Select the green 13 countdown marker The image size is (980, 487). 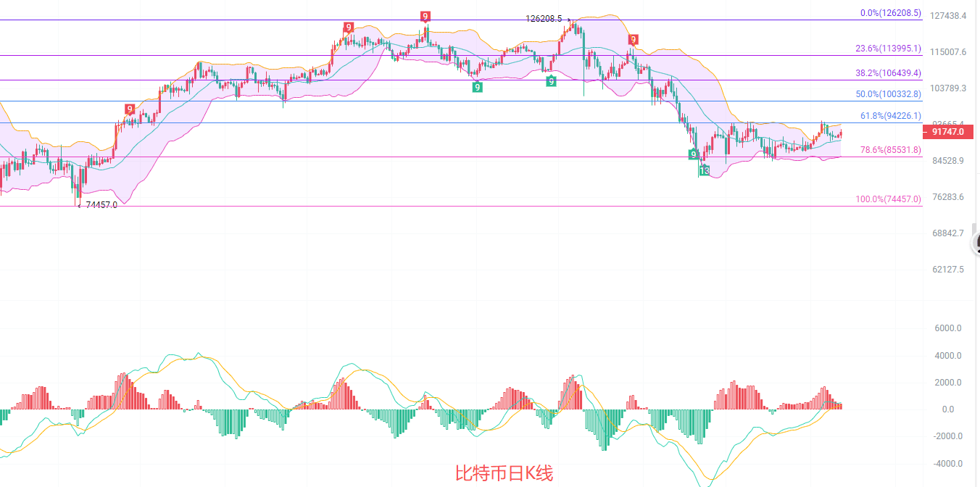point(704,170)
